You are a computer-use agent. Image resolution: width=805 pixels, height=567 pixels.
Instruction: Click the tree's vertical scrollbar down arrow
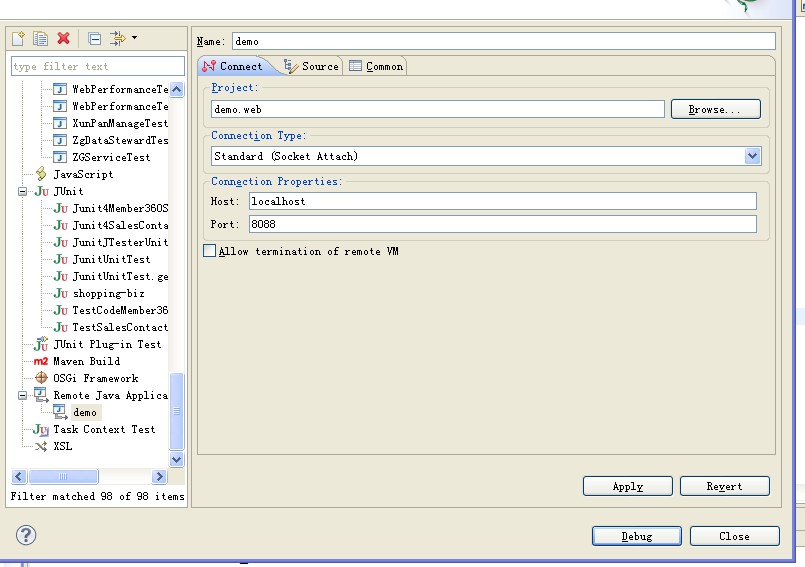click(177, 459)
